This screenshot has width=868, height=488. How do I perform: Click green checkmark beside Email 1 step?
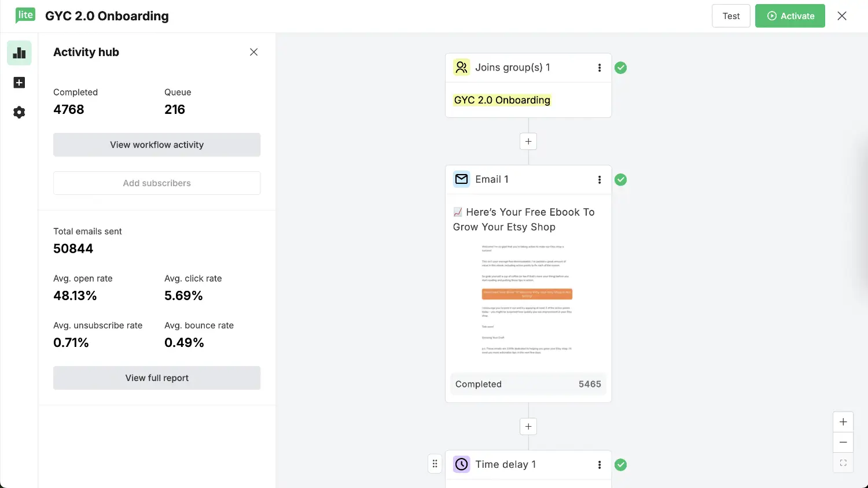pos(621,180)
